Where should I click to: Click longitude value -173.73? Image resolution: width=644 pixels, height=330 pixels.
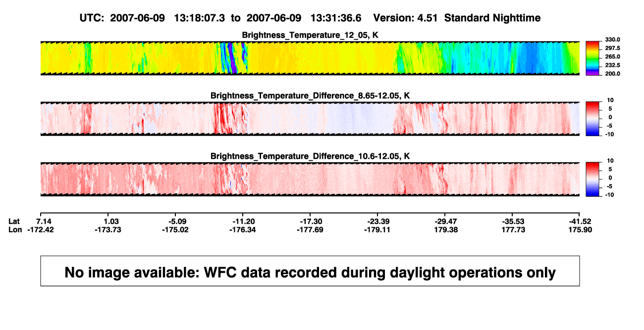(109, 230)
